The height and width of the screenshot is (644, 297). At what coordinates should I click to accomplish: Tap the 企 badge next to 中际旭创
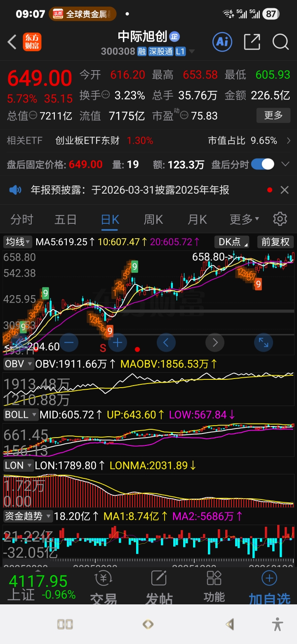point(174,36)
